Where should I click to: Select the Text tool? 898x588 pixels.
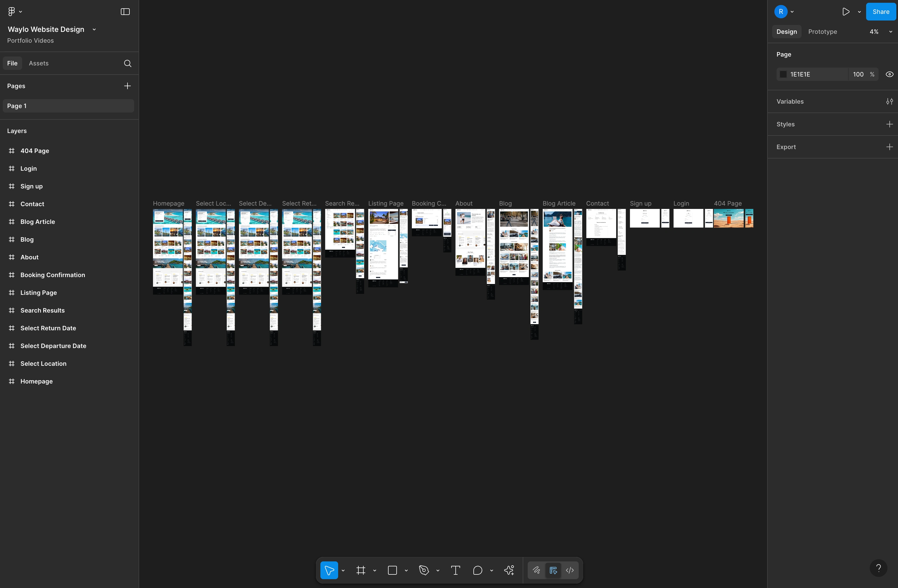click(455, 570)
